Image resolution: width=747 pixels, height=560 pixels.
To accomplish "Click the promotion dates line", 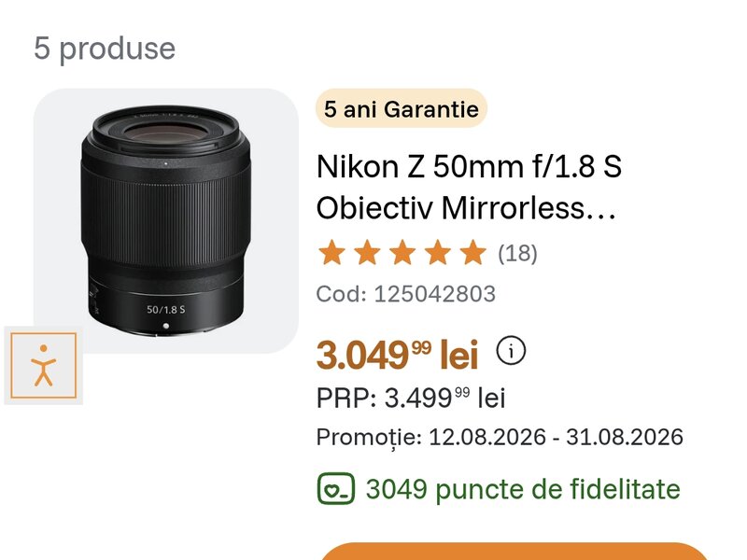I will click(500, 437).
